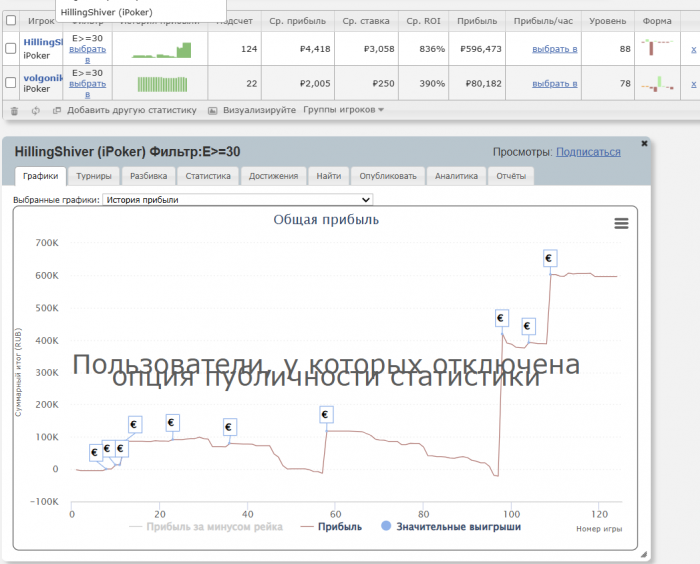The image size is (700, 564).
Task: Open the Найти tab
Action: coord(329,176)
